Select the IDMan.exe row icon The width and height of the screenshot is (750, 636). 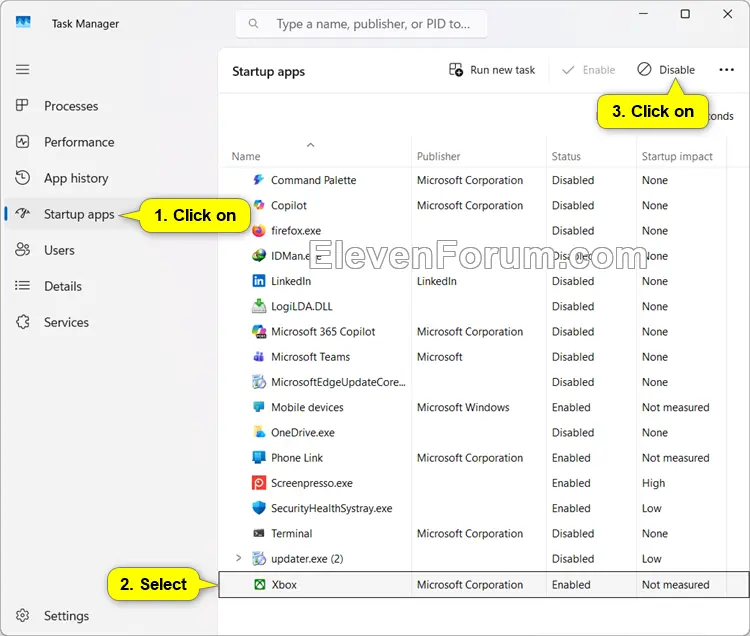coord(259,255)
